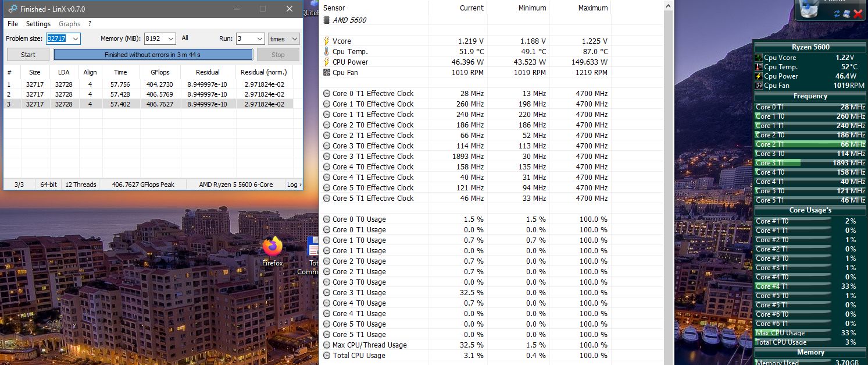Click the LinX gear icon in title bar
Image resolution: width=868 pixels, height=365 pixels.
pos(11,9)
